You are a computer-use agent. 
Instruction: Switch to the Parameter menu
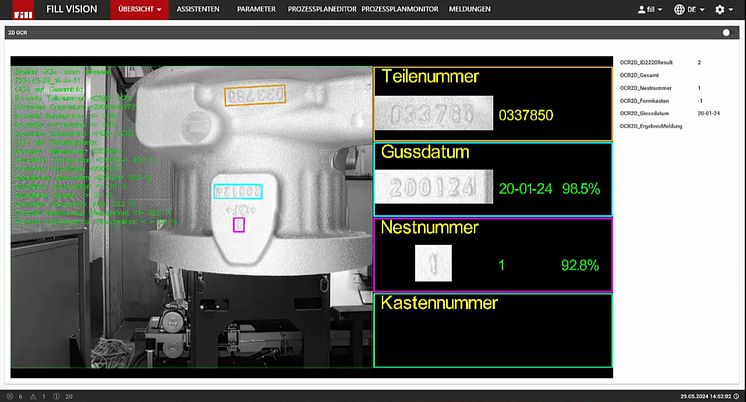(257, 9)
